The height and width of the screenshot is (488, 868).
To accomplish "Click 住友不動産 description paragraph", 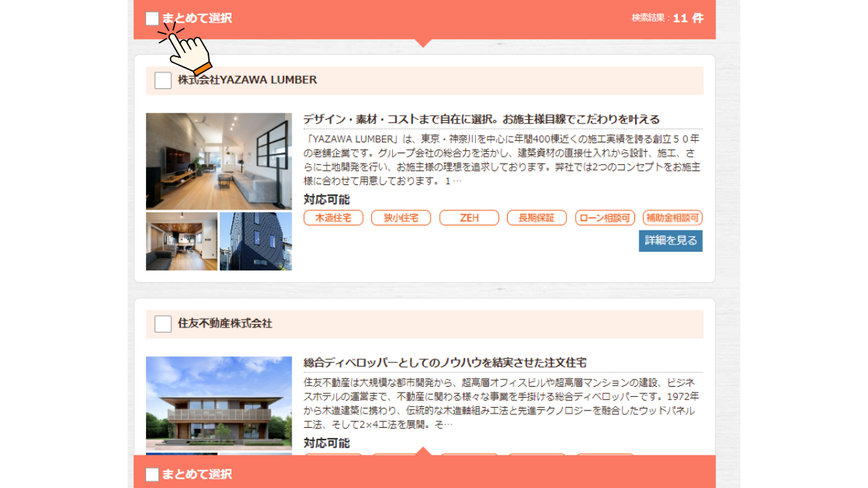I will click(503, 403).
